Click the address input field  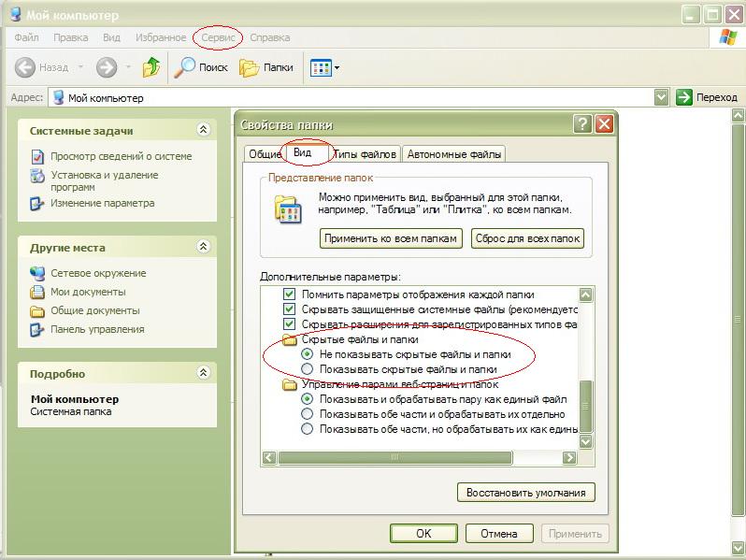pos(359,97)
